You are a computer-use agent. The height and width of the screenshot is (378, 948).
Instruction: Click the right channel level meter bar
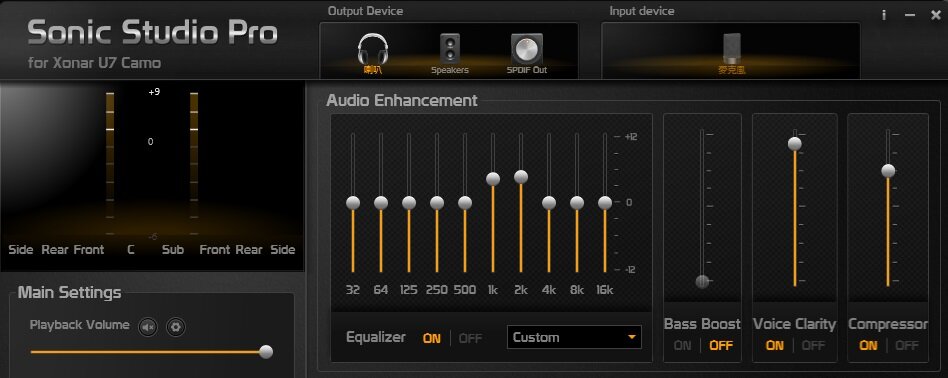[x=194, y=163]
